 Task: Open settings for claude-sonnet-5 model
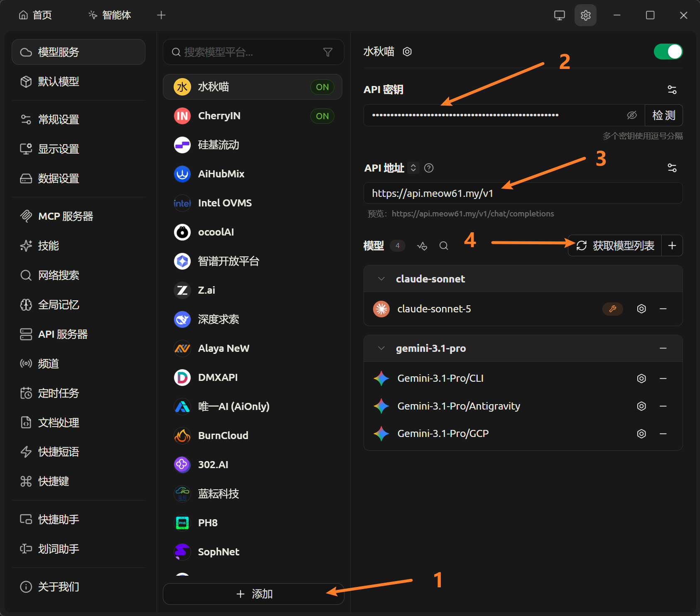(641, 309)
